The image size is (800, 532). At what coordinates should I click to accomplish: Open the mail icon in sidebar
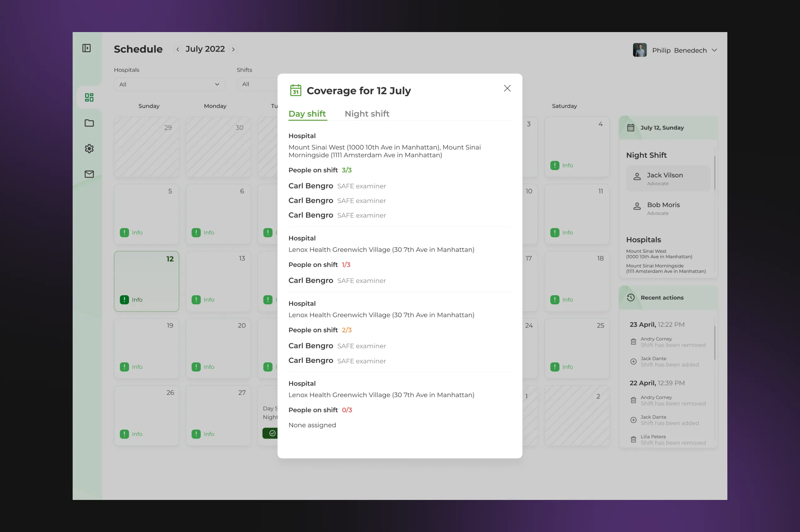(x=89, y=174)
